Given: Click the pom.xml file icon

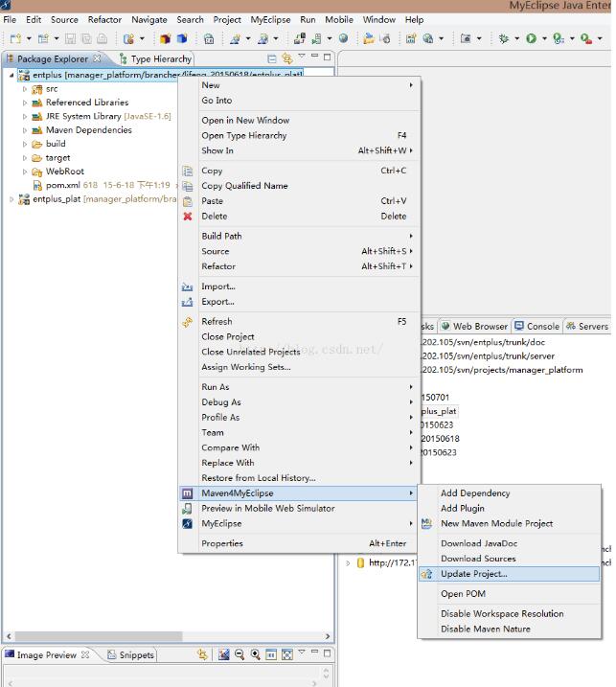Looking at the screenshot, I should 37,185.
